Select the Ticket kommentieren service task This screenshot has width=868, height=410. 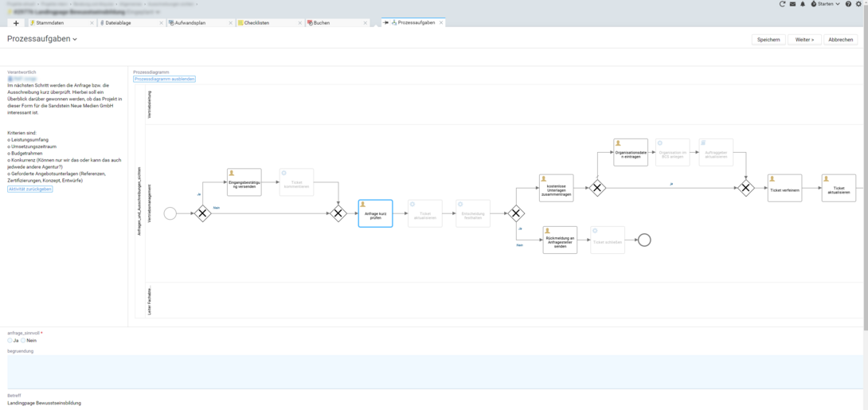coord(296,182)
